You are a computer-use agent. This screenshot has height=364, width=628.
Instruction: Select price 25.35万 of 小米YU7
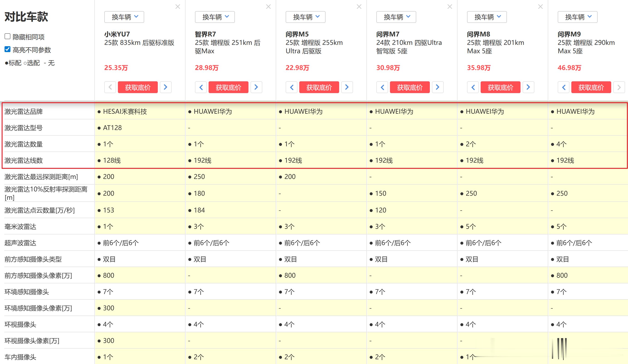click(x=116, y=68)
